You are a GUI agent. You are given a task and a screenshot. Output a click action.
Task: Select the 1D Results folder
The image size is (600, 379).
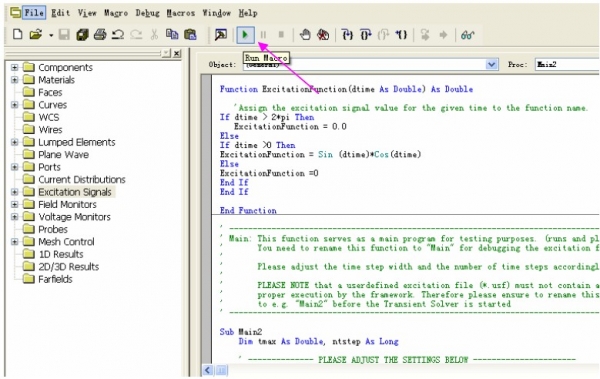tap(61, 254)
